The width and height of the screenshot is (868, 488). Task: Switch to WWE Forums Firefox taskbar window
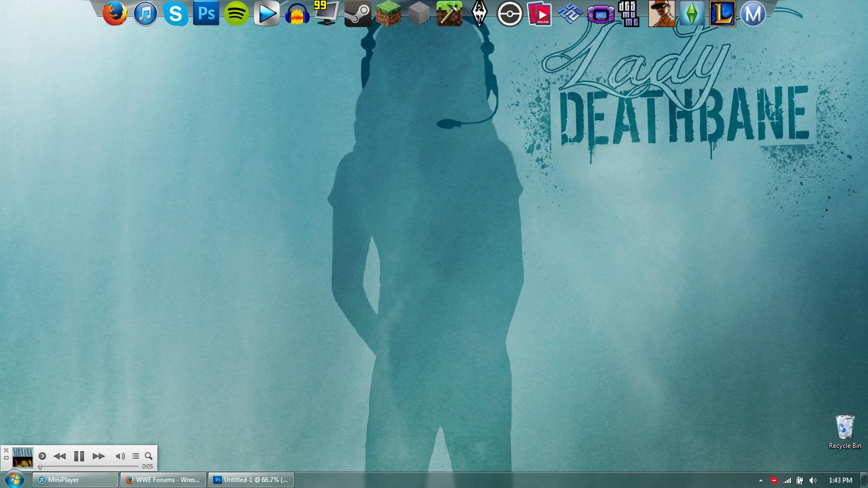[163, 480]
